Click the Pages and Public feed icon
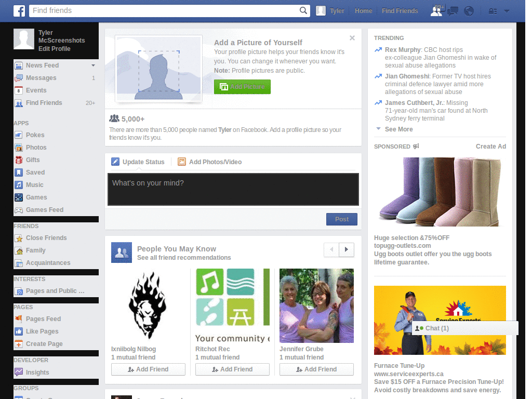The width and height of the screenshot is (532, 399). click(x=19, y=291)
